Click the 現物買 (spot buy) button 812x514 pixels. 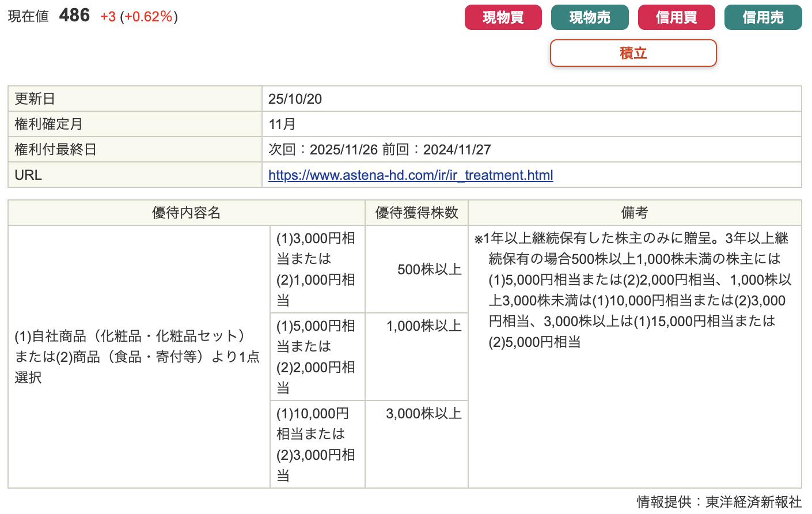click(x=503, y=17)
